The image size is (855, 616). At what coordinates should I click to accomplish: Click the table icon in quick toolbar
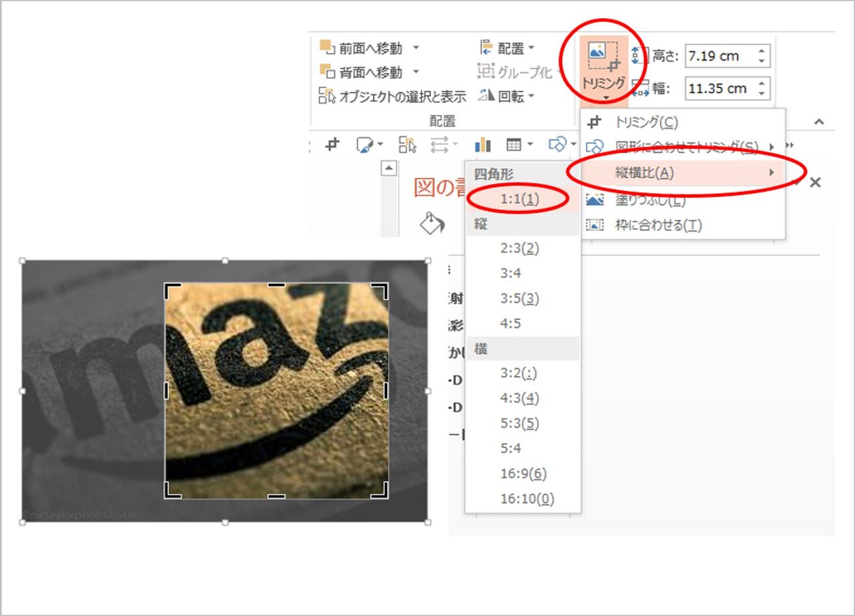tap(514, 144)
